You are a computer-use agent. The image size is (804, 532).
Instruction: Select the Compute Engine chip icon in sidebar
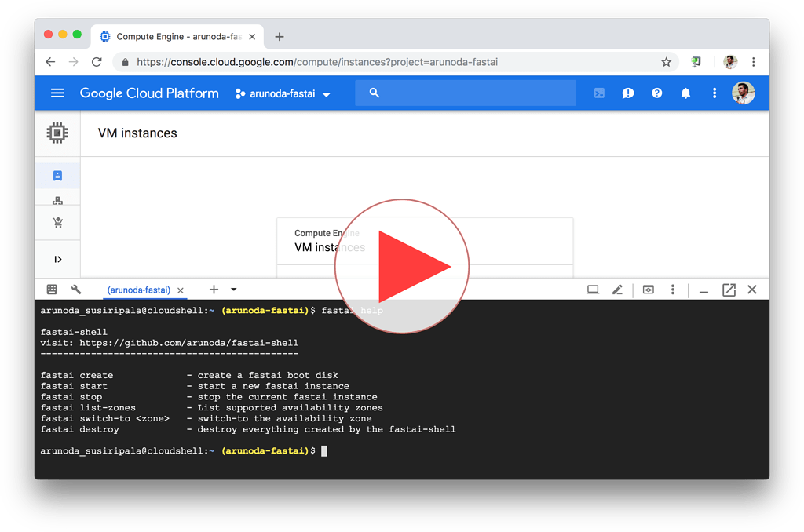tap(57, 133)
